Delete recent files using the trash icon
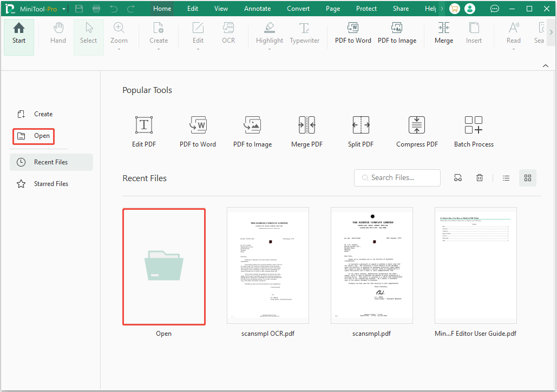 click(x=480, y=177)
